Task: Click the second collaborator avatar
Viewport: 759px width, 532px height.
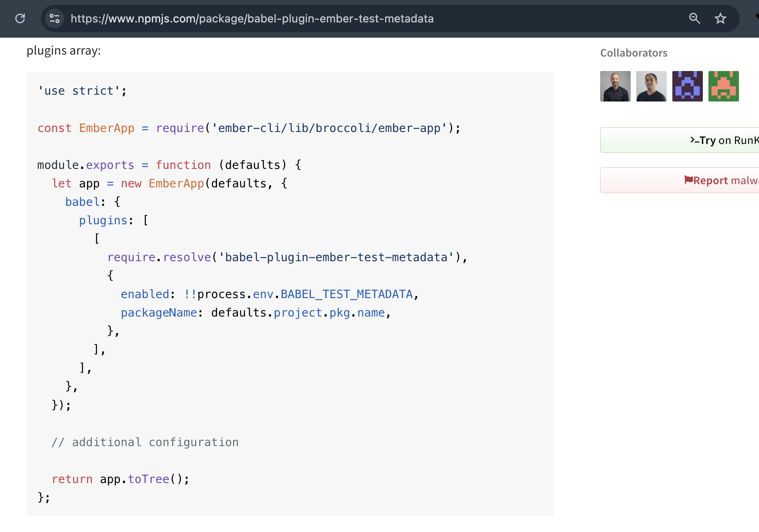Action: click(651, 86)
